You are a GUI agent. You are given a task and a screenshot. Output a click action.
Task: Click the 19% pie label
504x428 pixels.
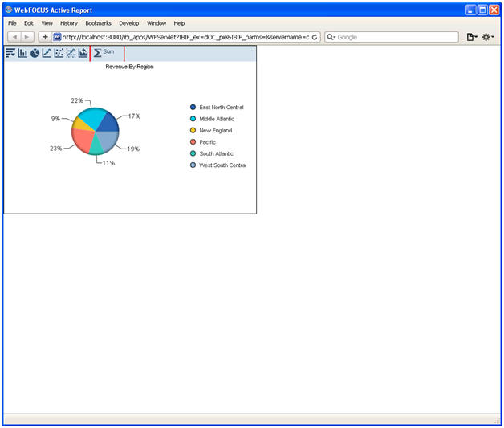coord(133,149)
